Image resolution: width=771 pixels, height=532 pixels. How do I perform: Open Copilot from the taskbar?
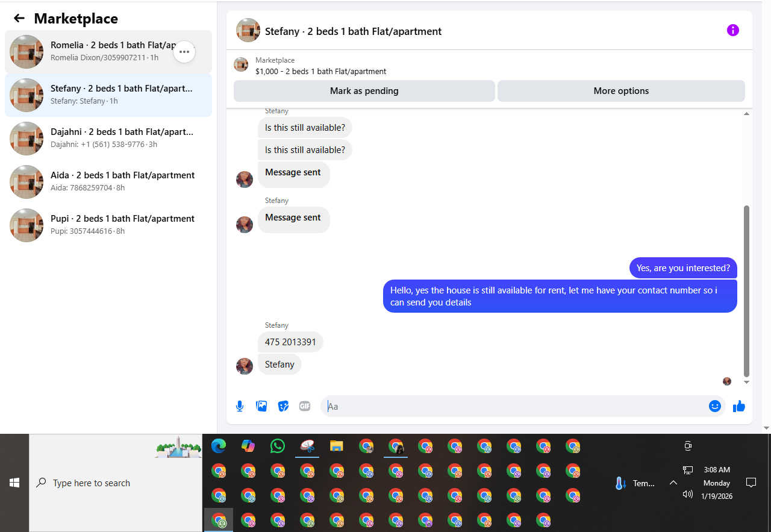point(248,446)
